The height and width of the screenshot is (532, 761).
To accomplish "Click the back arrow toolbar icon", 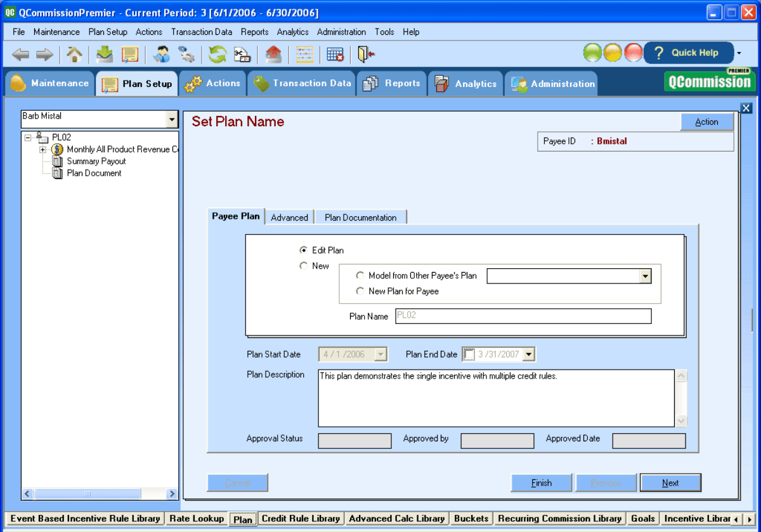I will click(x=20, y=55).
